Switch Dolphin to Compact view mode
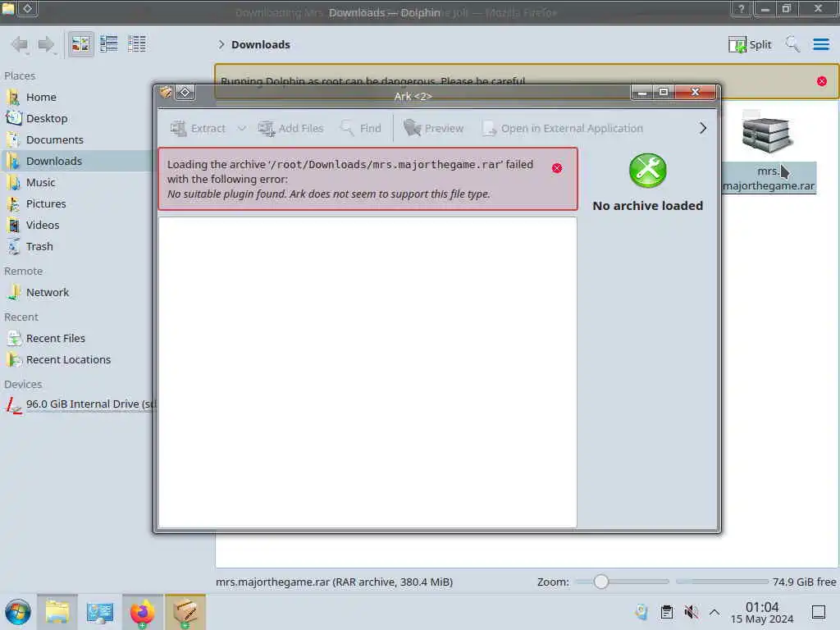The height and width of the screenshot is (630, 840). coord(109,44)
